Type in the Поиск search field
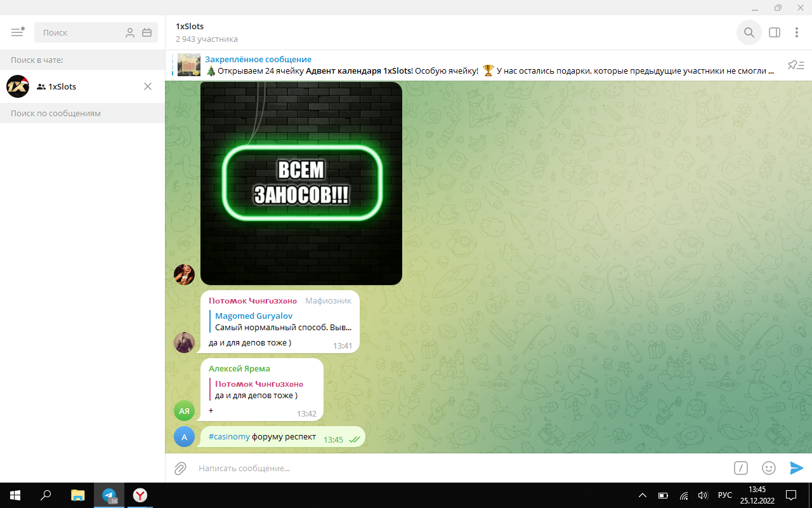The height and width of the screenshot is (508, 812). (79, 32)
